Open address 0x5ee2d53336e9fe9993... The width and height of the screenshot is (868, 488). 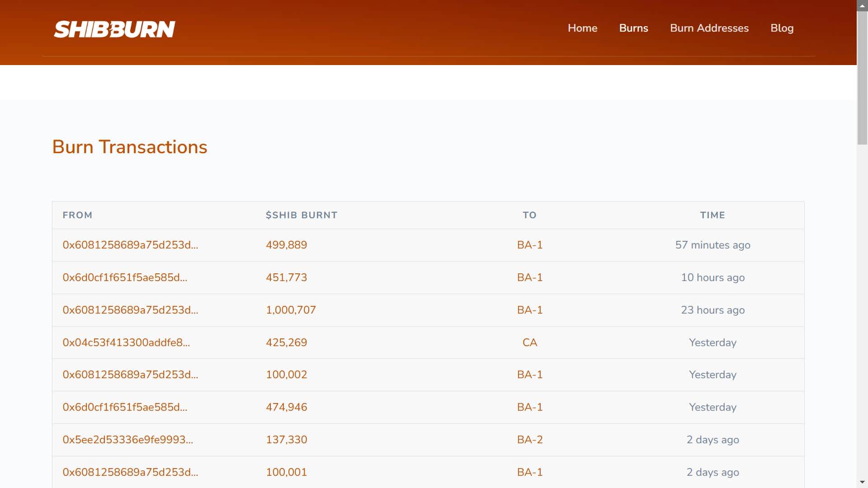pos(127,440)
